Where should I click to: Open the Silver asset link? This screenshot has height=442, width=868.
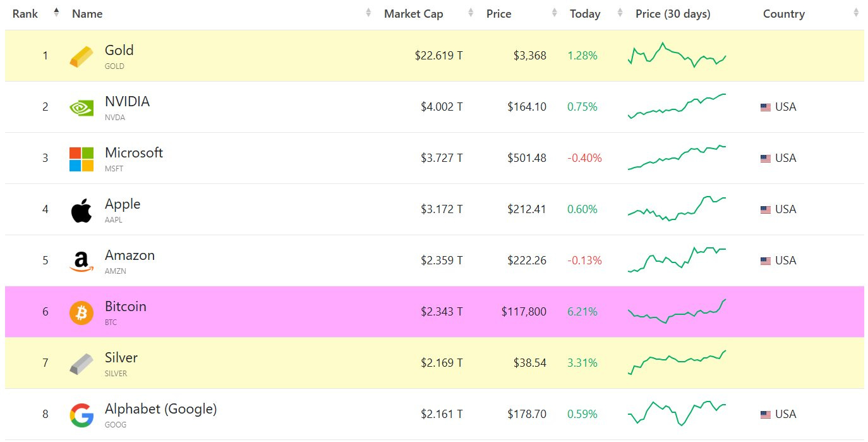(121, 357)
